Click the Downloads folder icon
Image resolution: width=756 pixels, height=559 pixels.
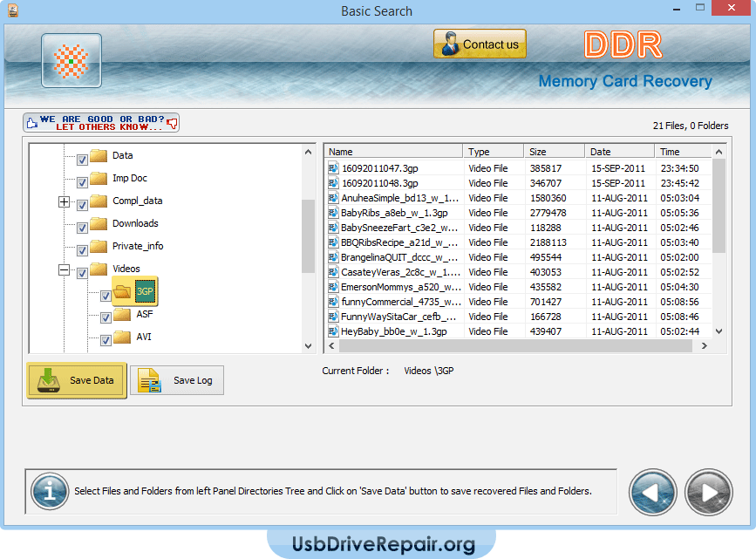point(98,224)
